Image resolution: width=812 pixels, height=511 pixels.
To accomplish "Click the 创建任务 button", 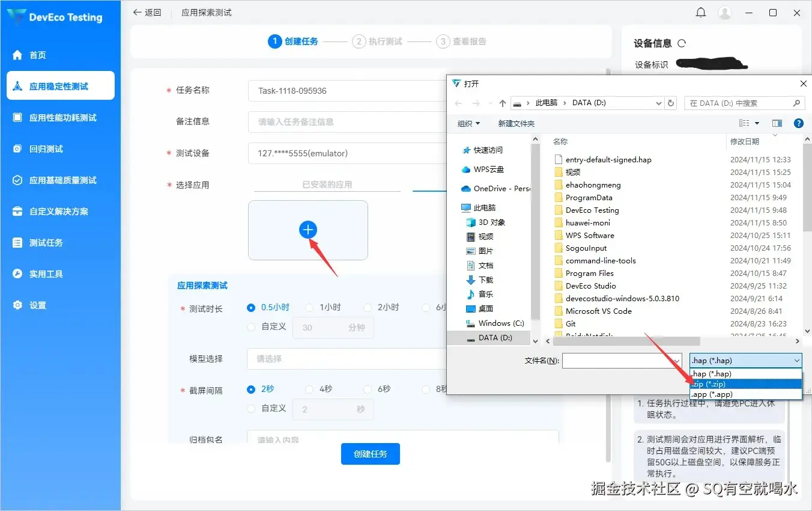I will tap(371, 454).
